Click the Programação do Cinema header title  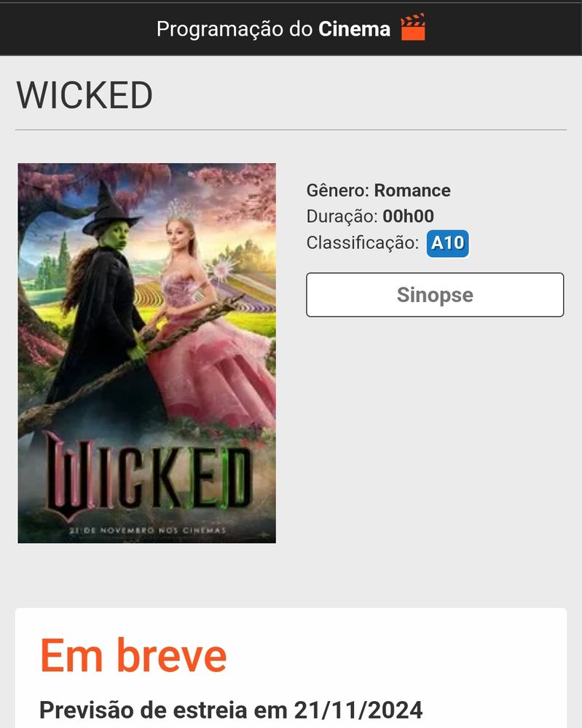(x=273, y=29)
